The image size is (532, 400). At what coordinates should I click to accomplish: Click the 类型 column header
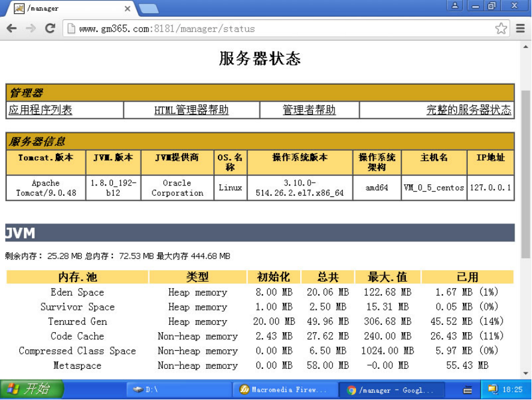pyautogui.click(x=198, y=277)
